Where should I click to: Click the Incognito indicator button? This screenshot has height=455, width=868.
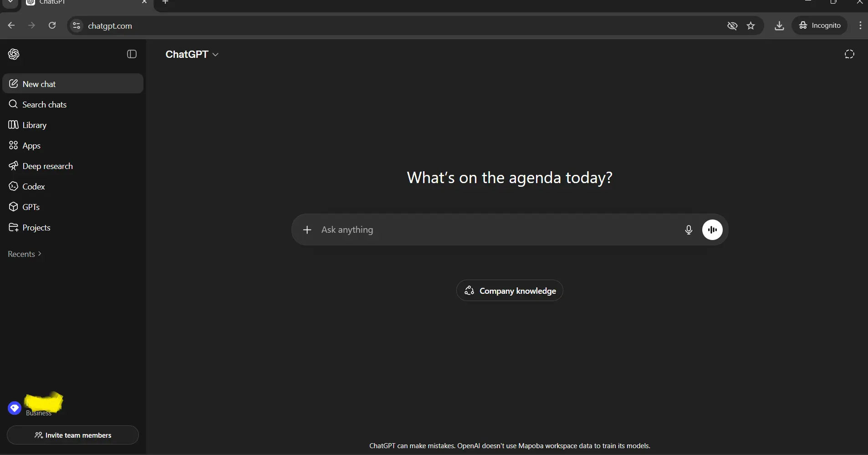(820, 26)
